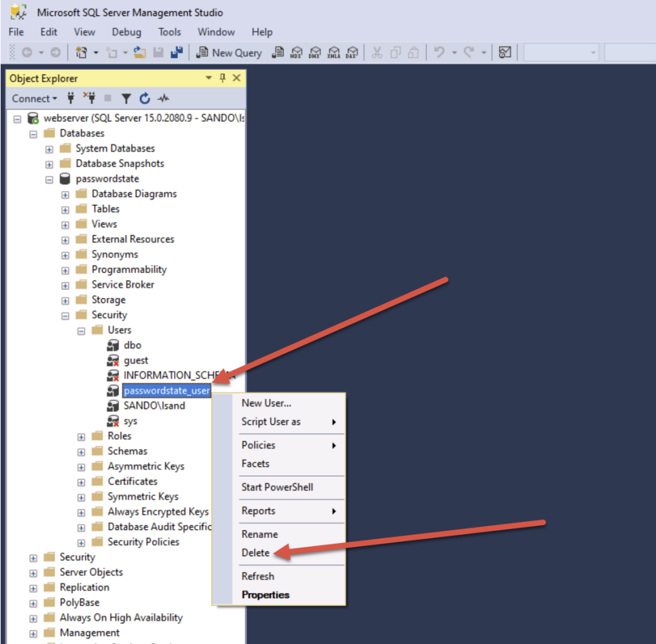The image size is (656, 644).
Task: Expand the Roles folder
Action: [x=81, y=437]
